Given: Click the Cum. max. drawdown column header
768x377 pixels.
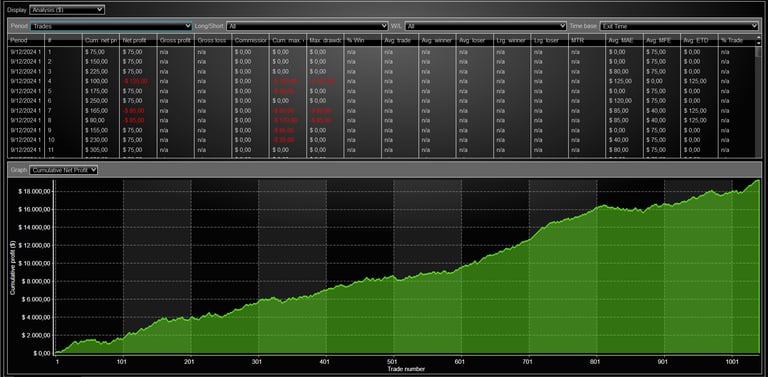Looking at the screenshot, I should (x=288, y=40).
